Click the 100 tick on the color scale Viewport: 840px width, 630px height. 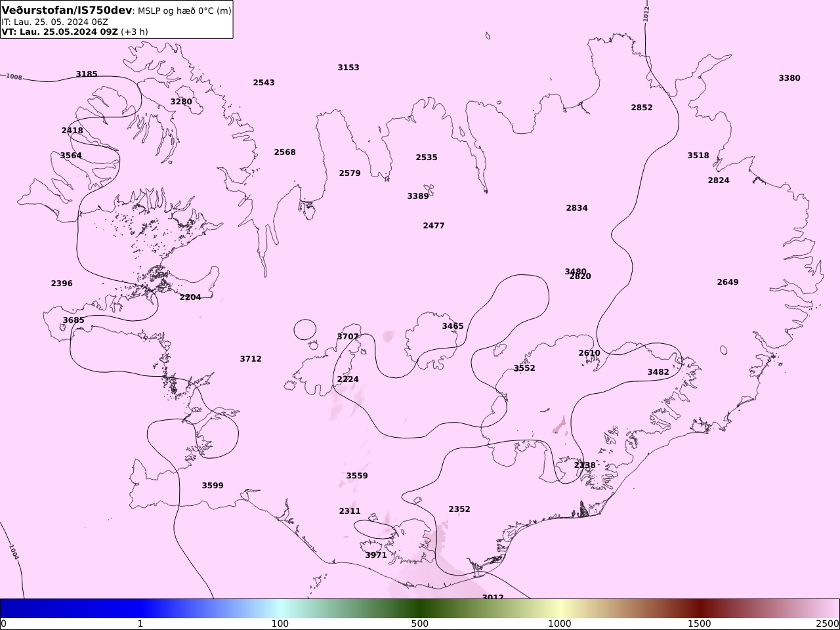tap(280, 623)
